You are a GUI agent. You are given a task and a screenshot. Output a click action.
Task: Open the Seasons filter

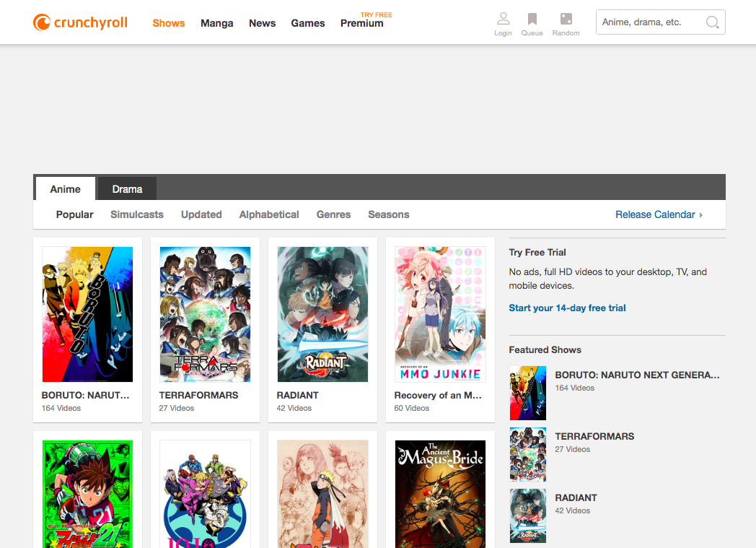(388, 214)
